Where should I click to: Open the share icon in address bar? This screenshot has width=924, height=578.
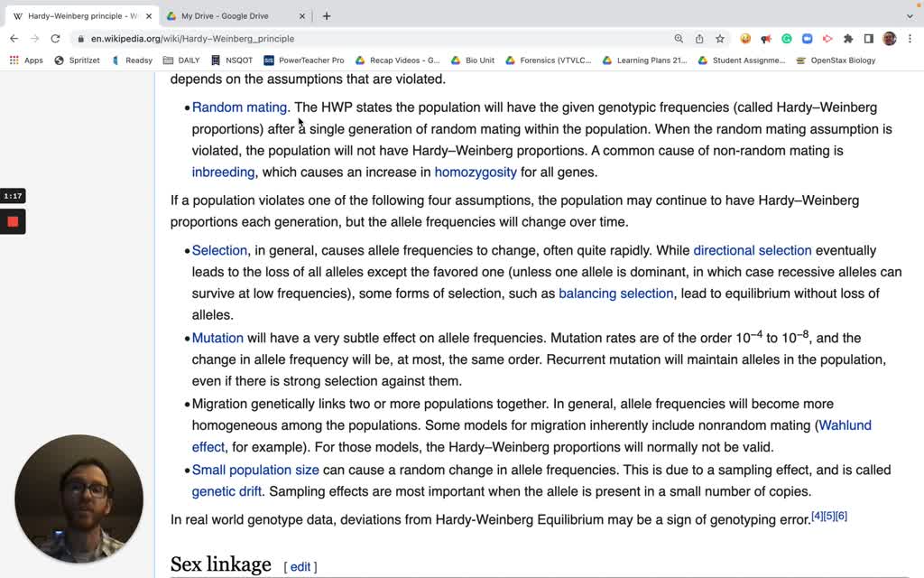tap(698, 39)
